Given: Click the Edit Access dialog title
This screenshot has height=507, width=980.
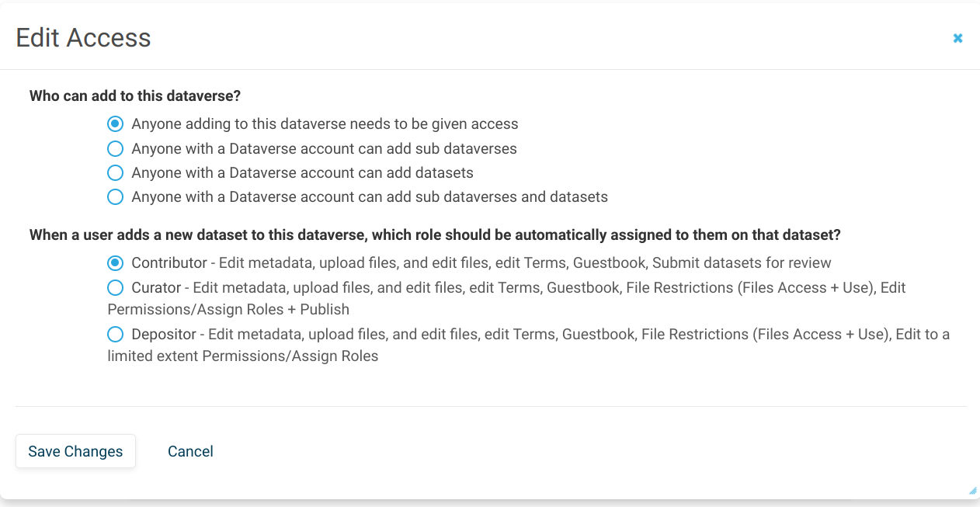Looking at the screenshot, I should [x=83, y=37].
